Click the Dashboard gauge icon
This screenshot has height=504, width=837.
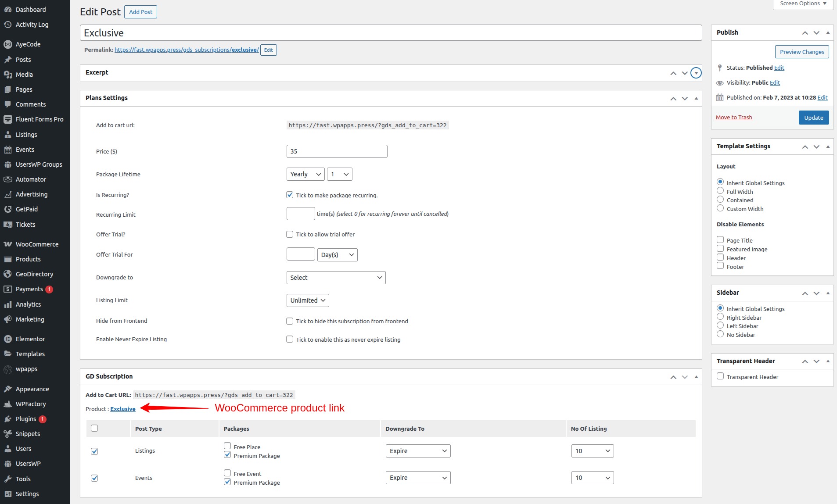point(7,10)
